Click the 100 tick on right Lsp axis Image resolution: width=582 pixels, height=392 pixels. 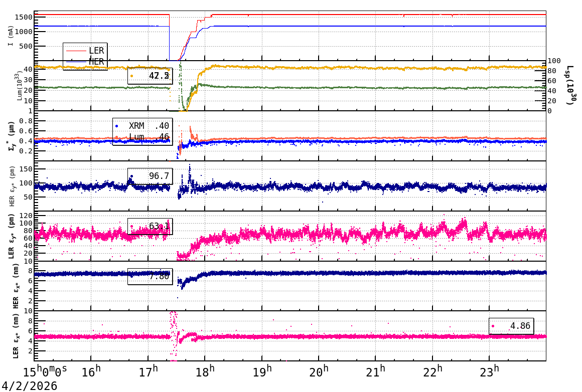click(554, 61)
